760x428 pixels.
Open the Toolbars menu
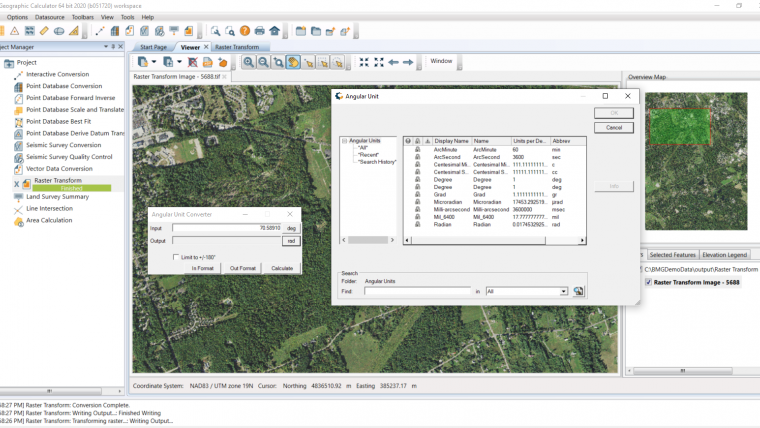pyautogui.click(x=82, y=17)
